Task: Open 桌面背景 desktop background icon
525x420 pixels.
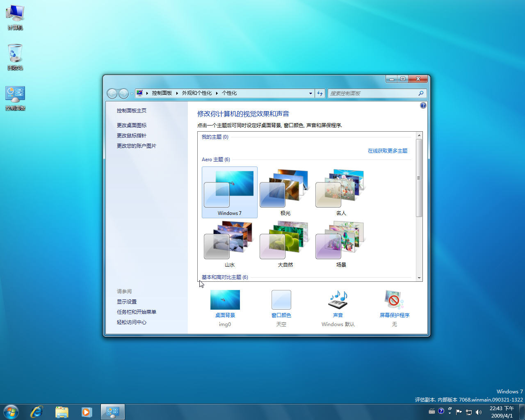Action: 225,300
